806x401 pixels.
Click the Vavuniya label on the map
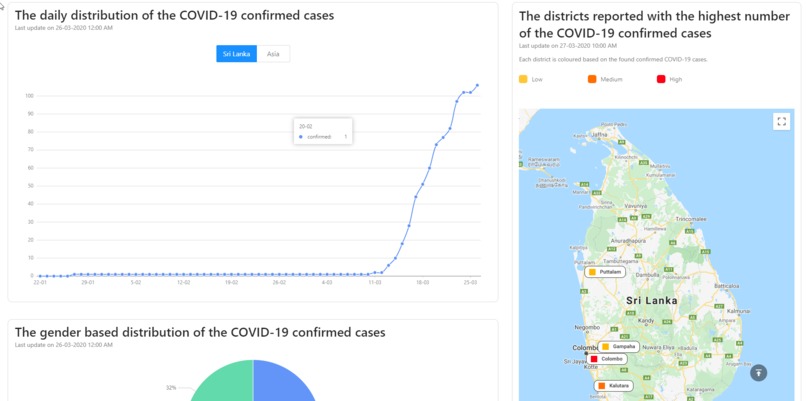point(635,206)
